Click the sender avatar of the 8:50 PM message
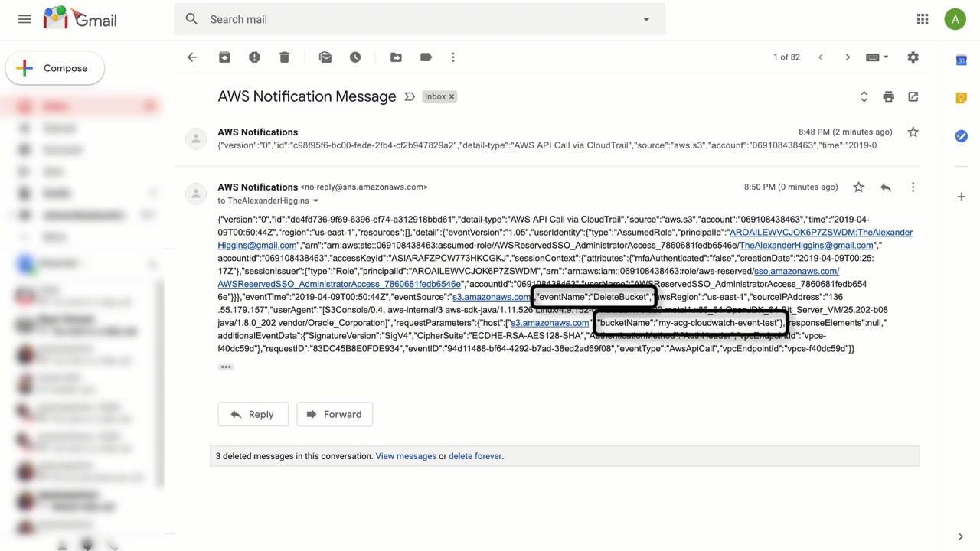Screen dimensions: 980x551 tap(196, 194)
